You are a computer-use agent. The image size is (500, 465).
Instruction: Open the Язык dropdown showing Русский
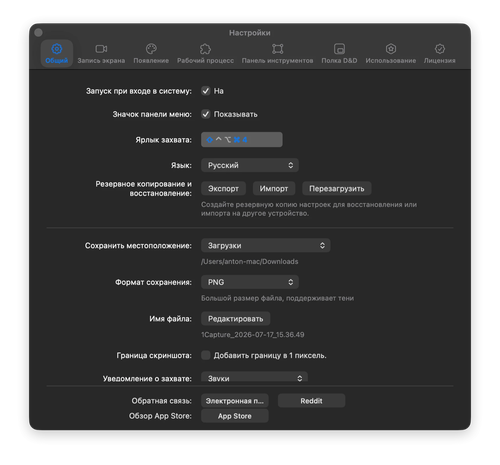click(x=250, y=165)
